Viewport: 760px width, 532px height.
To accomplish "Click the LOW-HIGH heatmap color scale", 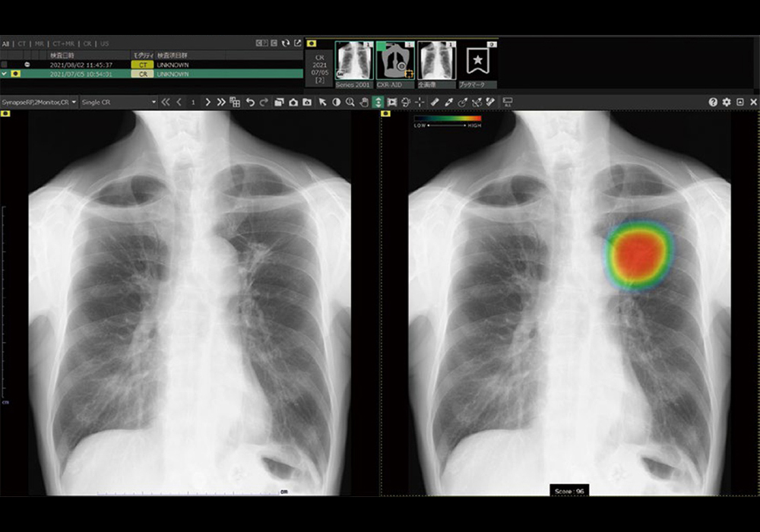I will (x=448, y=119).
